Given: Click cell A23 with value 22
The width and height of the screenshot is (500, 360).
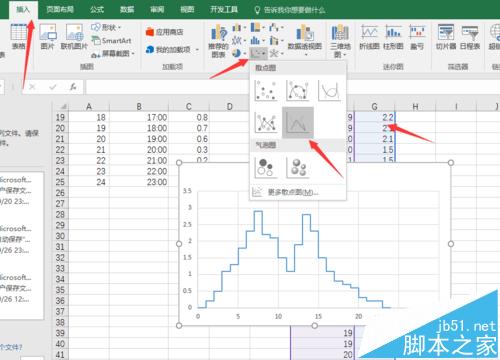Looking at the screenshot, I should 89,160.
